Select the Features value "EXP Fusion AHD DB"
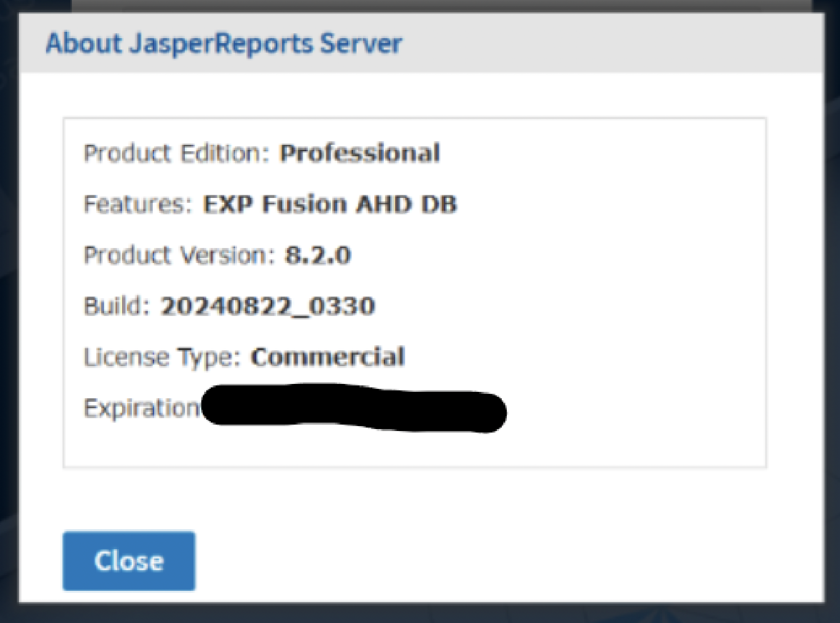Image resolution: width=840 pixels, height=623 pixels. click(x=329, y=204)
